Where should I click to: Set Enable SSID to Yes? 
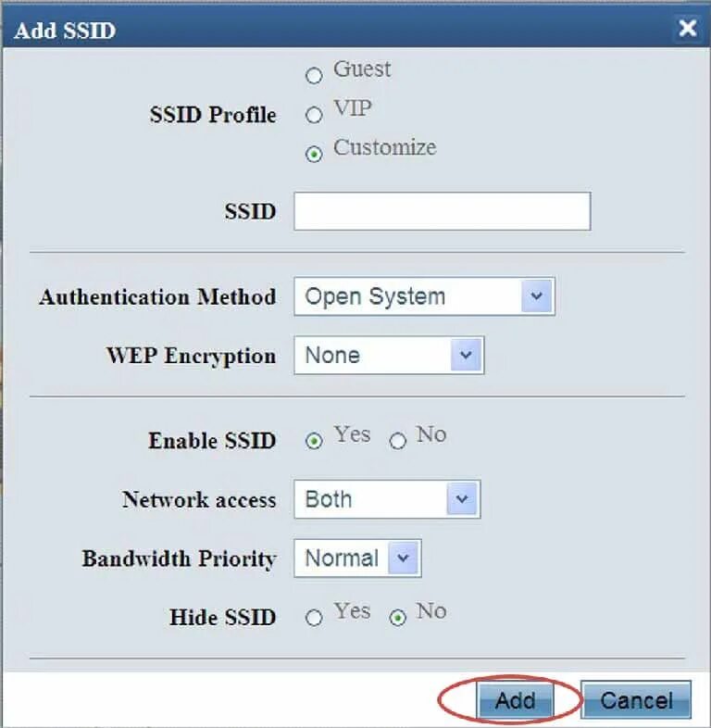coord(314,441)
